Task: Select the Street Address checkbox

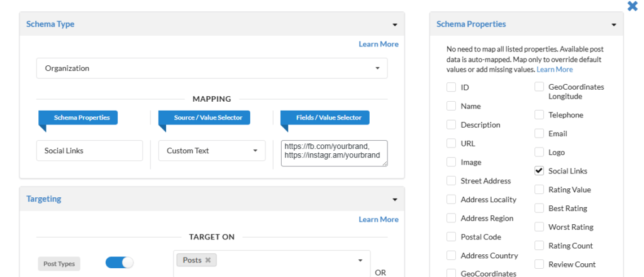Action: 451,181
